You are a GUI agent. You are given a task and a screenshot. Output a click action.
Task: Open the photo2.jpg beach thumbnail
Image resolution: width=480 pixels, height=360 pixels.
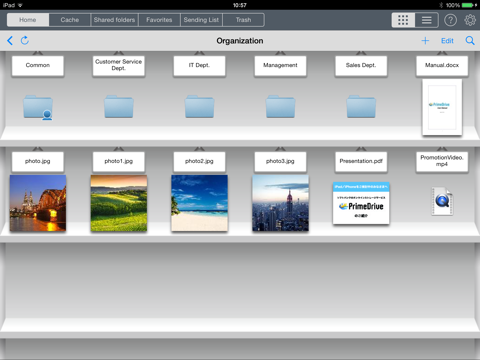pos(199,203)
